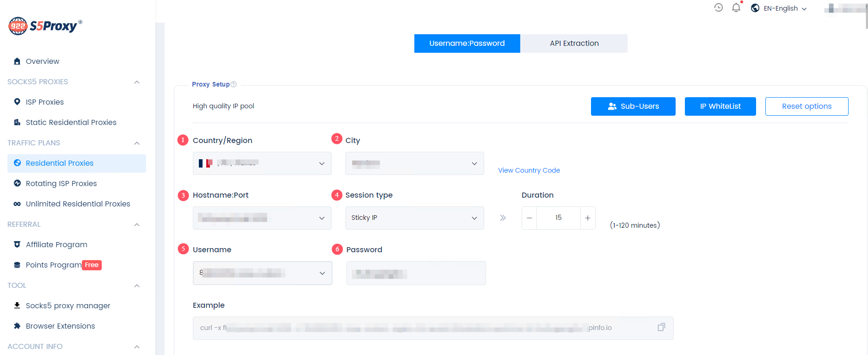This screenshot has width=868, height=355.
Task: Open the View Country Code link
Action: click(529, 170)
